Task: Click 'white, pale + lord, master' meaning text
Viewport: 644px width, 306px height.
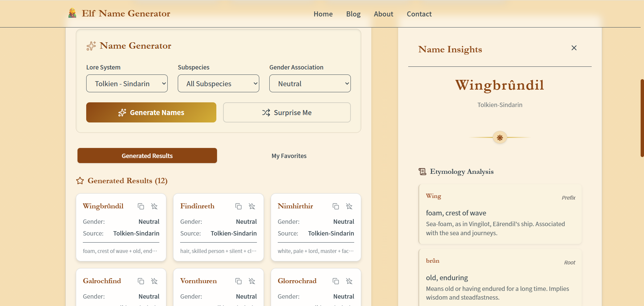Action: coord(316,251)
